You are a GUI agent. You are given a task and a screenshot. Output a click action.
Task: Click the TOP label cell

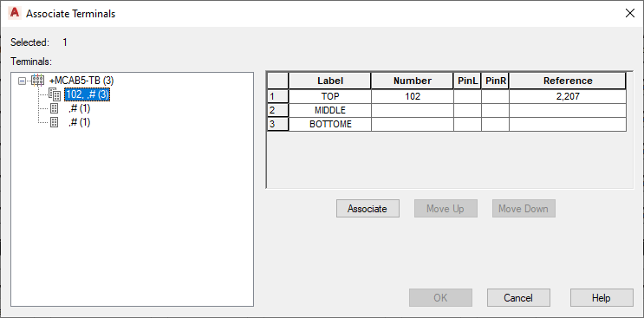click(330, 97)
